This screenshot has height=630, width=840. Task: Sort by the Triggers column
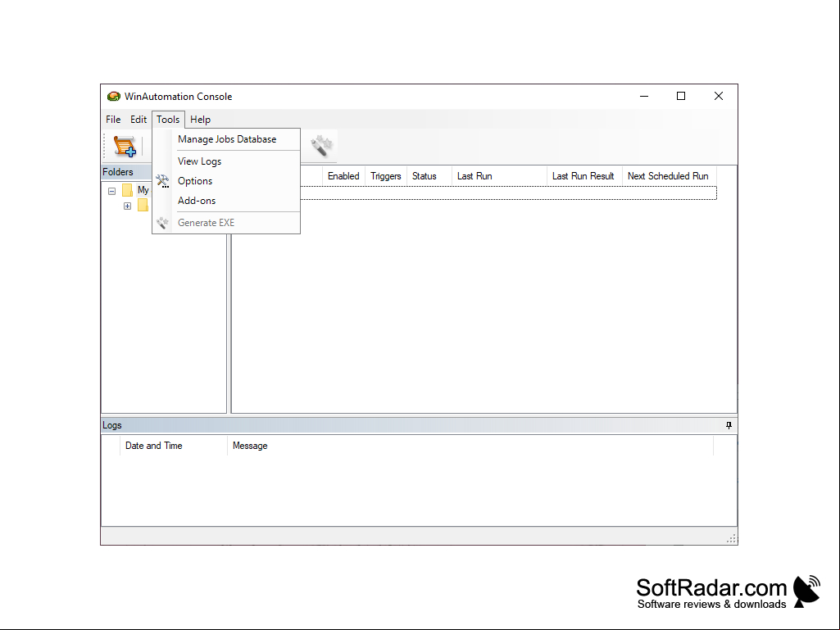386,176
